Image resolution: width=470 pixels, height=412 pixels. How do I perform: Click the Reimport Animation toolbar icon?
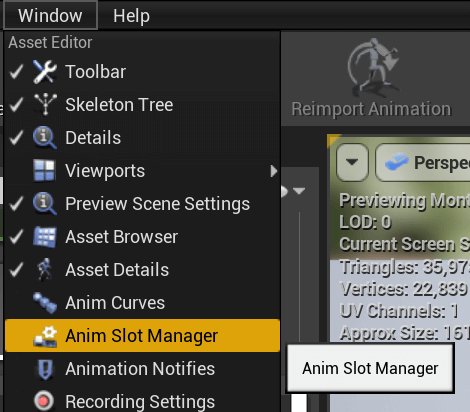tap(373, 66)
